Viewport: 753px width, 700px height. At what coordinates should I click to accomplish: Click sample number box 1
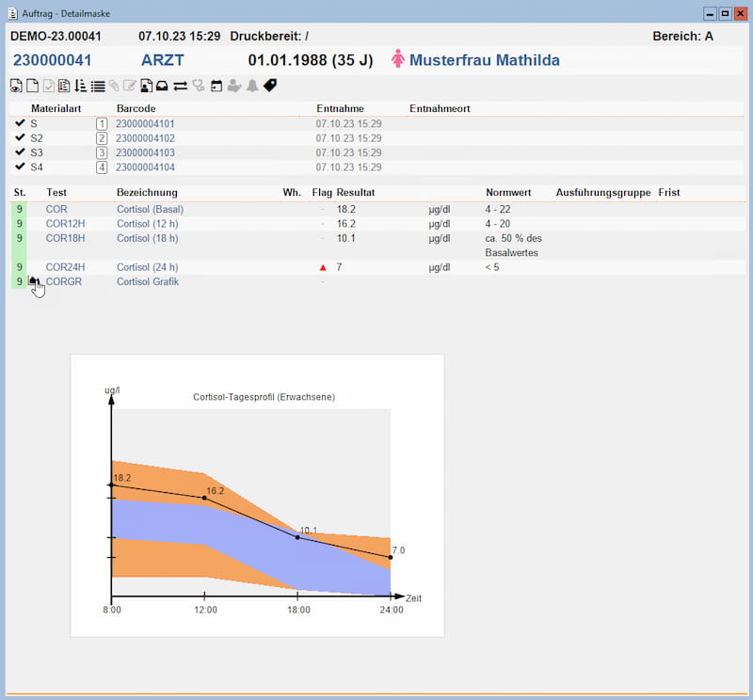coord(102,124)
